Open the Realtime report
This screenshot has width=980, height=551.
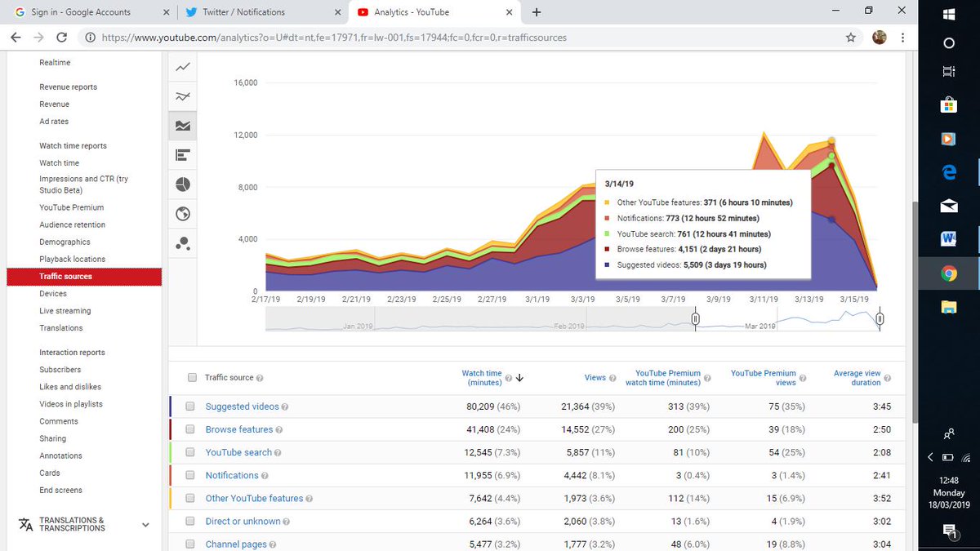pyautogui.click(x=55, y=63)
